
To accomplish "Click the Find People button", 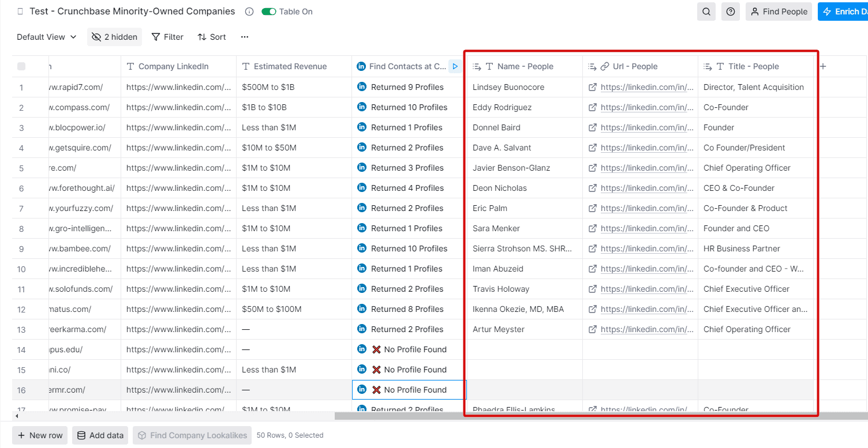I will tap(779, 12).
